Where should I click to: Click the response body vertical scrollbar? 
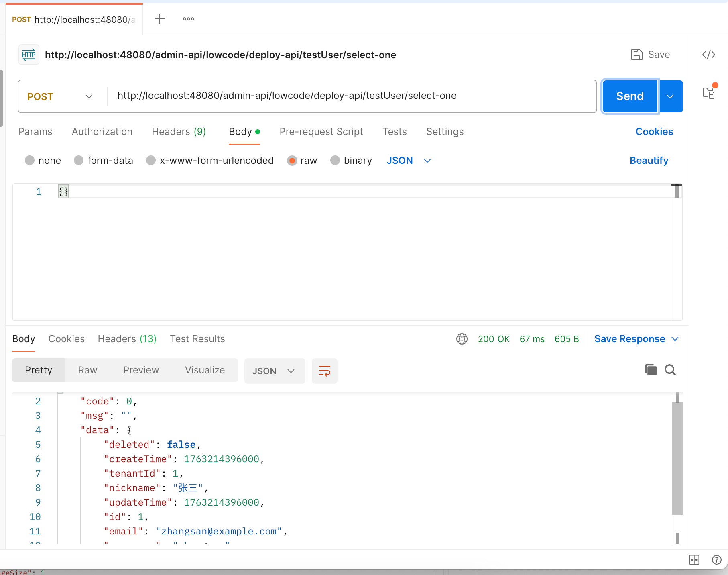(x=677, y=458)
